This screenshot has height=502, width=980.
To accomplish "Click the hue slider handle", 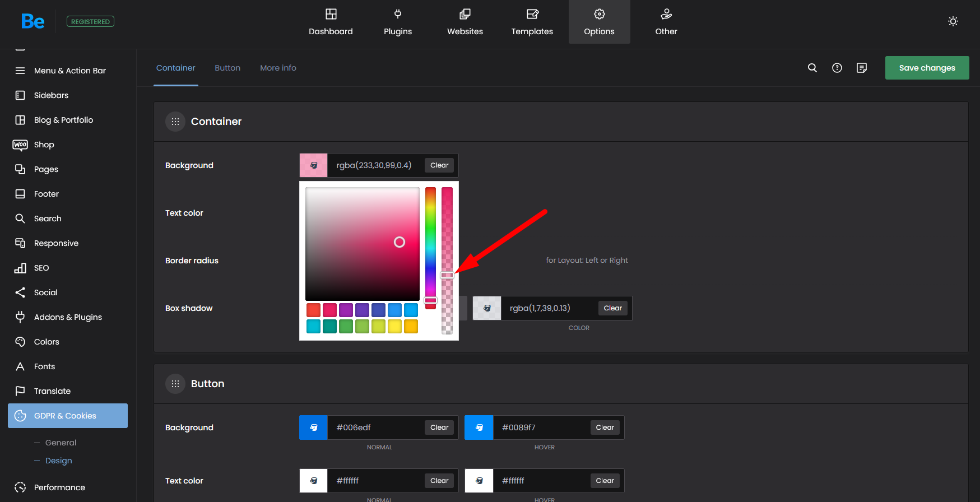I will pyautogui.click(x=430, y=300).
